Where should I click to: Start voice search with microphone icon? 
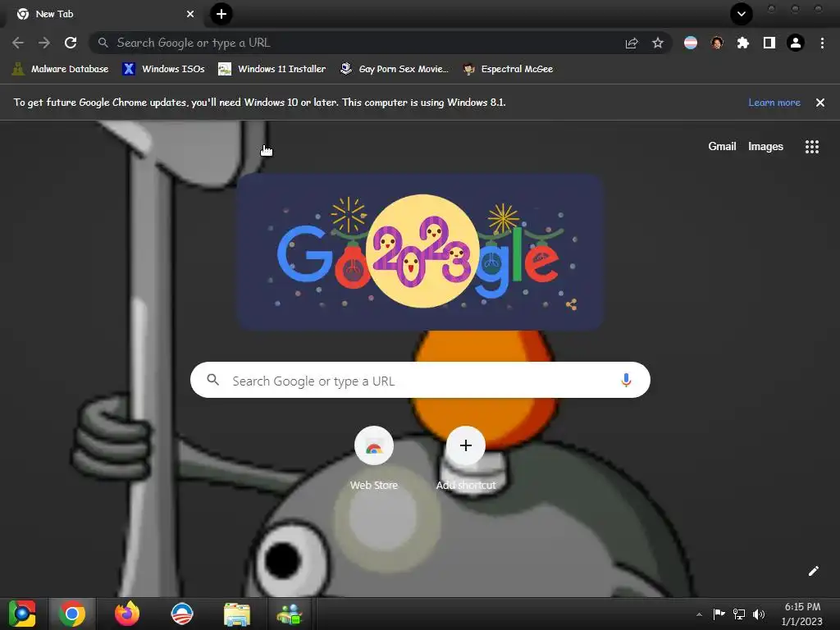(x=626, y=381)
